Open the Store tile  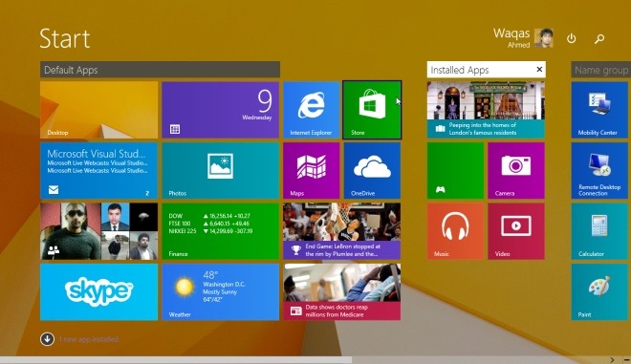pyautogui.click(x=372, y=110)
